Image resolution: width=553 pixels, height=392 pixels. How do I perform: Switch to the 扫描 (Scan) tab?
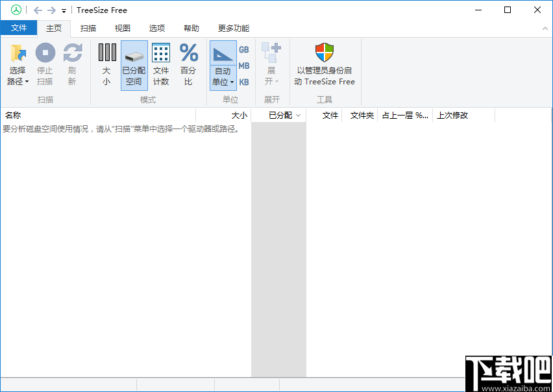tap(90, 28)
